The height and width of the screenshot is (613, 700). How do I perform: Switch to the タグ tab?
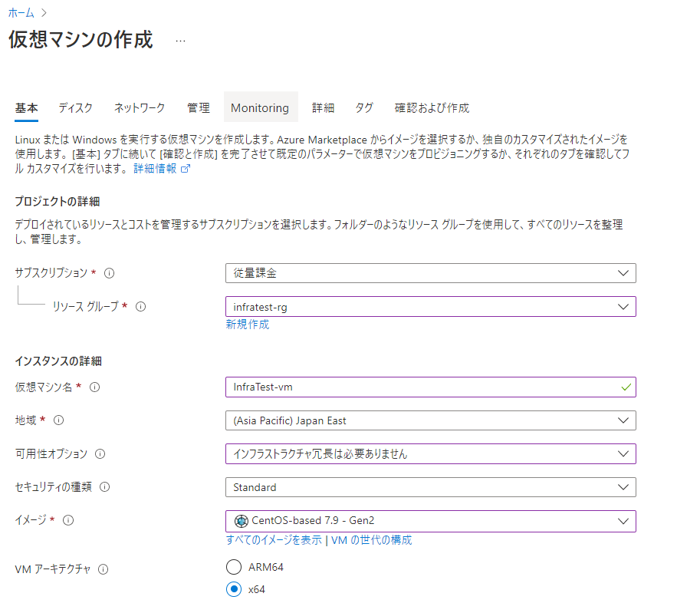pyautogui.click(x=364, y=108)
